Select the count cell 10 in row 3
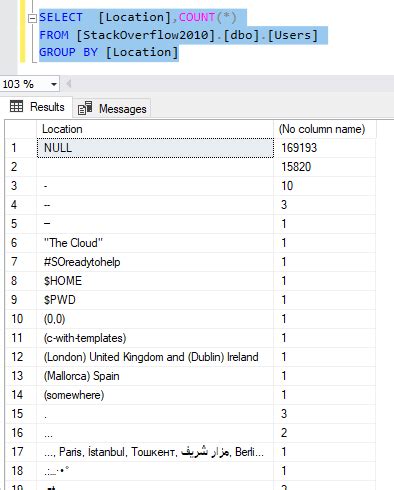 tap(325, 186)
